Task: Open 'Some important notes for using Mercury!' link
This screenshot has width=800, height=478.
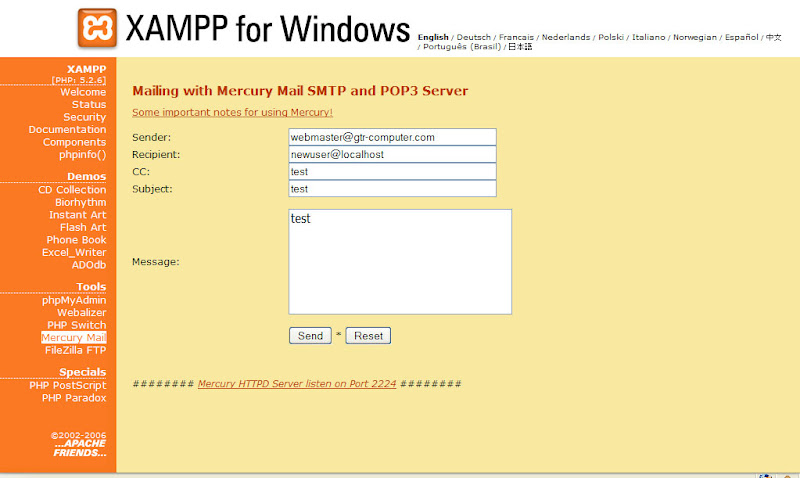Action: pyautogui.click(x=232, y=112)
